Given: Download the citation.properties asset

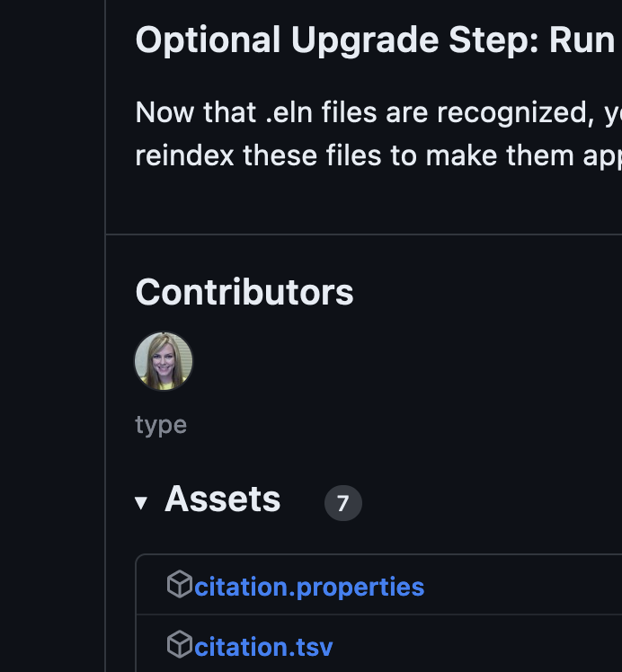Looking at the screenshot, I should point(309,587).
